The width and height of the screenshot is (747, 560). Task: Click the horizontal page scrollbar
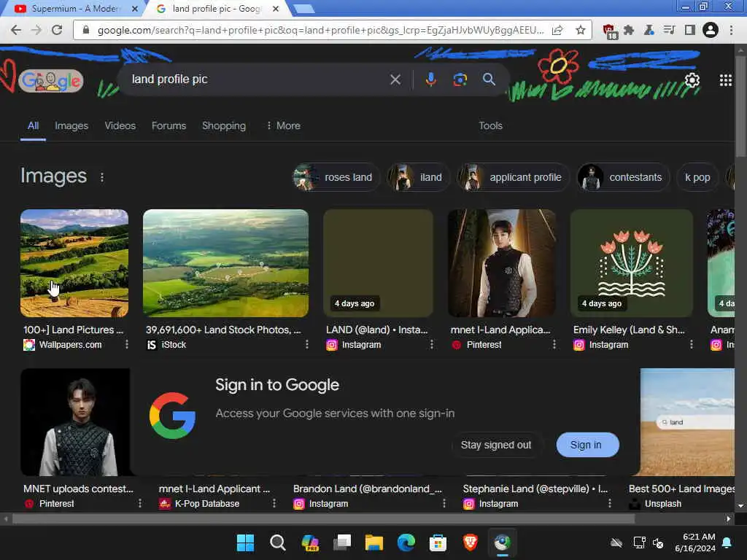click(x=323, y=519)
